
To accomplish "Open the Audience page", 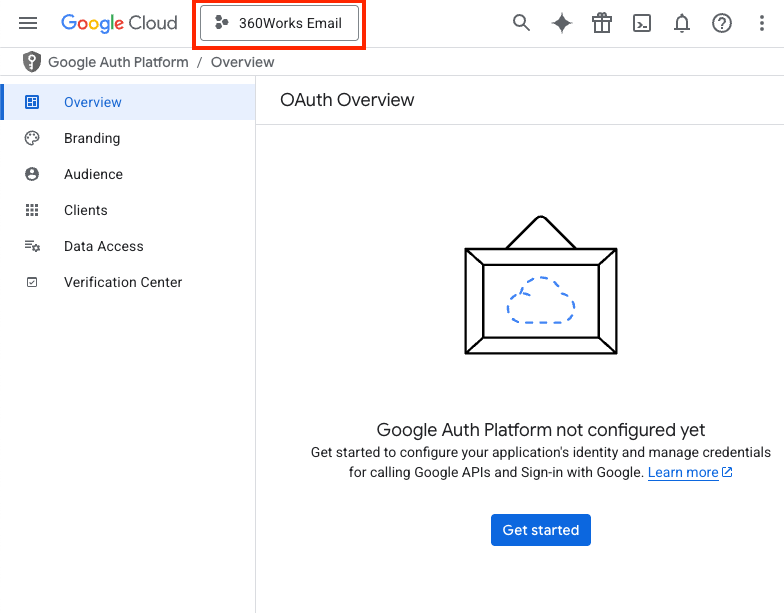I will pyautogui.click(x=128, y=174).
